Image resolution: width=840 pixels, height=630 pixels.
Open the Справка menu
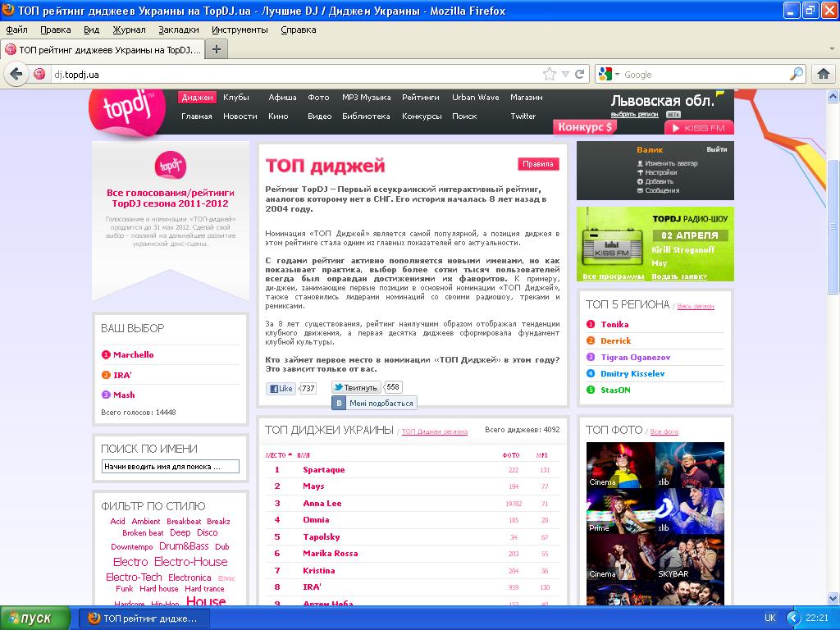299,30
